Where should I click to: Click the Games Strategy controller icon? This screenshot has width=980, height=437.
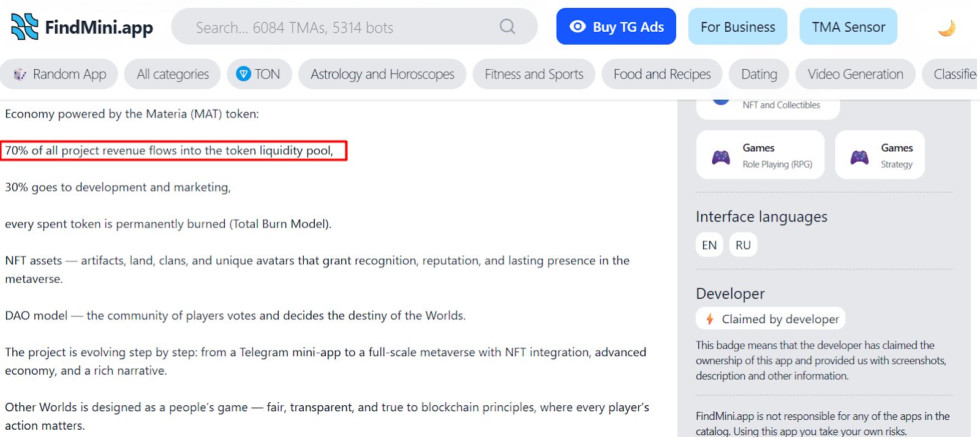pyautogui.click(x=859, y=157)
